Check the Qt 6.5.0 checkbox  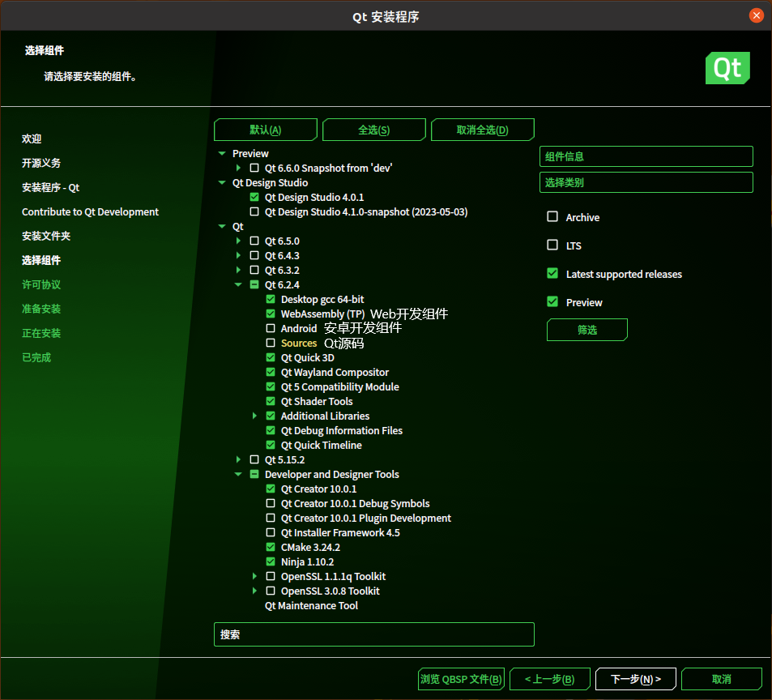pos(254,241)
